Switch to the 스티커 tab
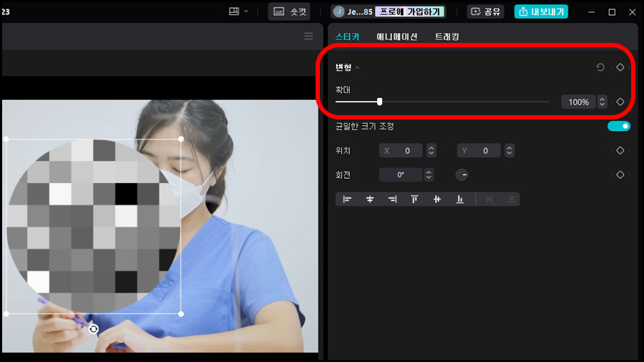 [x=347, y=36]
